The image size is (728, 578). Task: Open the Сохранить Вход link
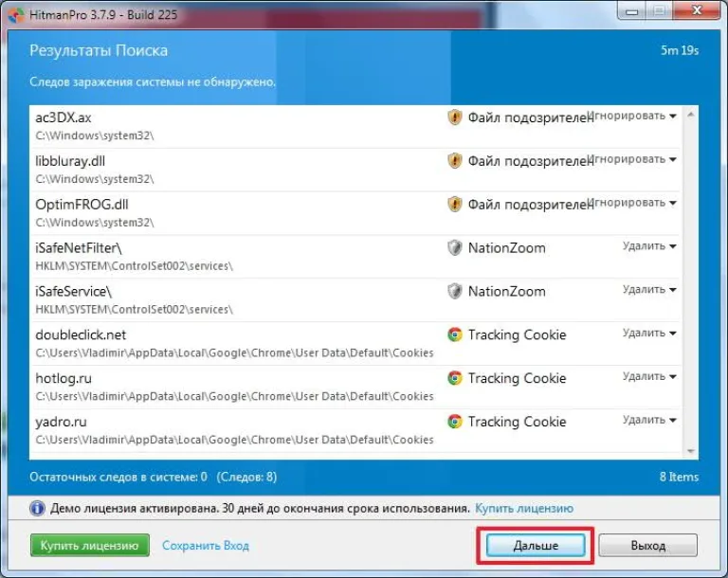pos(205,546)
